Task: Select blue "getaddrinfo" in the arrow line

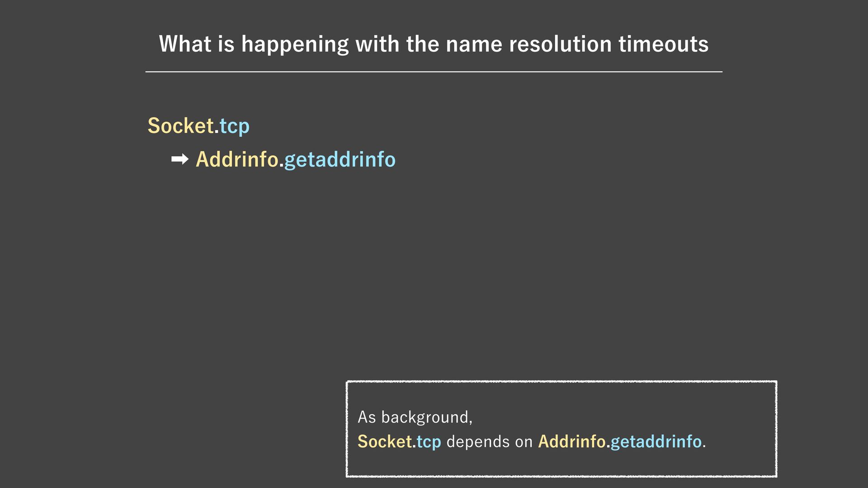Action: coord(340,160)
